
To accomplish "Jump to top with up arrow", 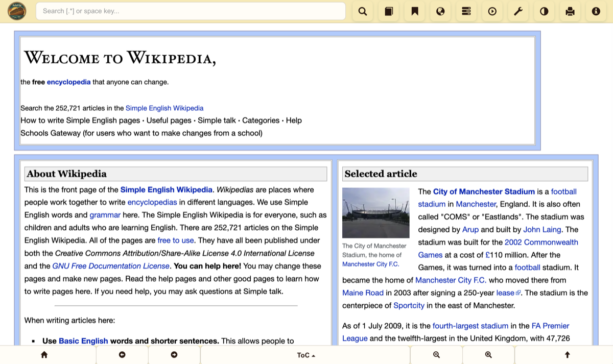I will click(x=567, y=355).
